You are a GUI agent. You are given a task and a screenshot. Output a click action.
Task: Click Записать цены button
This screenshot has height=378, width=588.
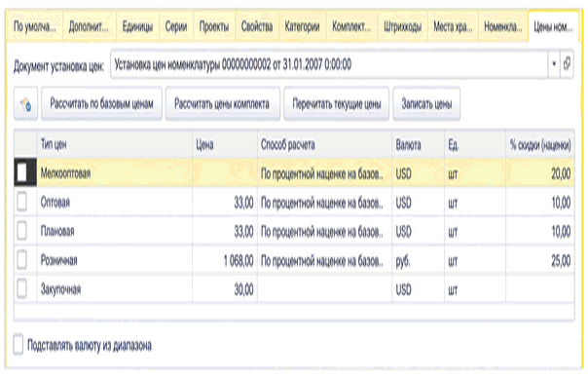(x=426, y=103)
